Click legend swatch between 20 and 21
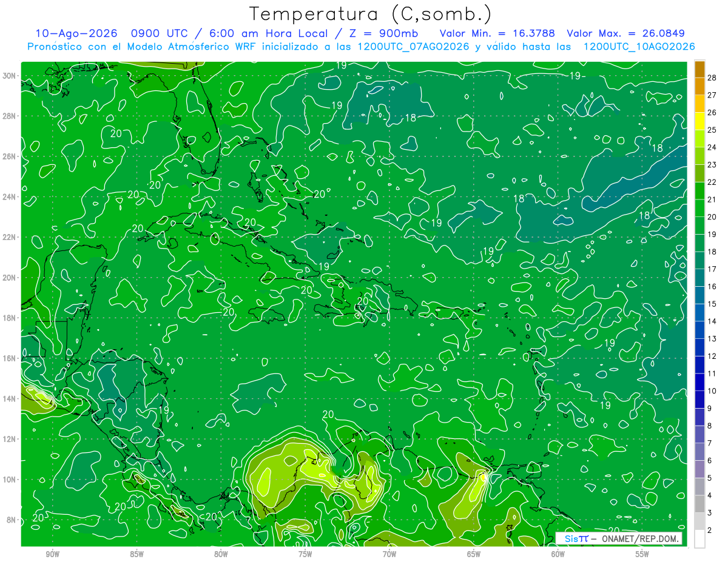Image resolution: width=728 pixels, height=562 pixels. pyautogui.click(x=699, y=208)
